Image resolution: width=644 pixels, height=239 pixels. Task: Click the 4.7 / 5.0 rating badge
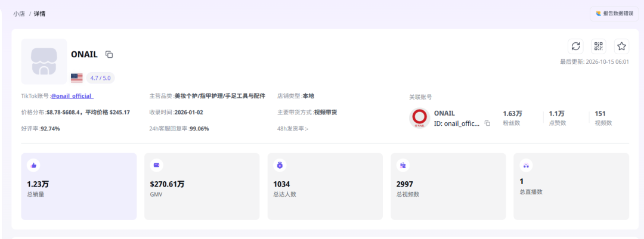pos(100,78)
